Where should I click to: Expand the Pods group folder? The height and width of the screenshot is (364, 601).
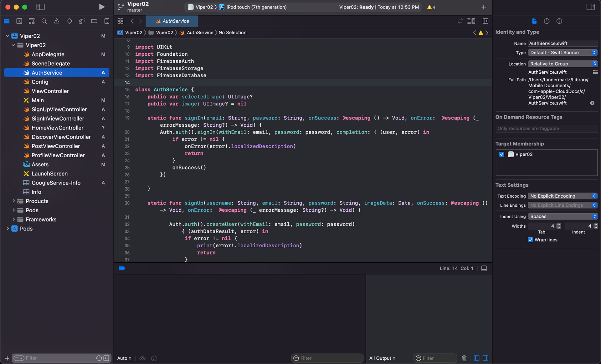[13, 210]
